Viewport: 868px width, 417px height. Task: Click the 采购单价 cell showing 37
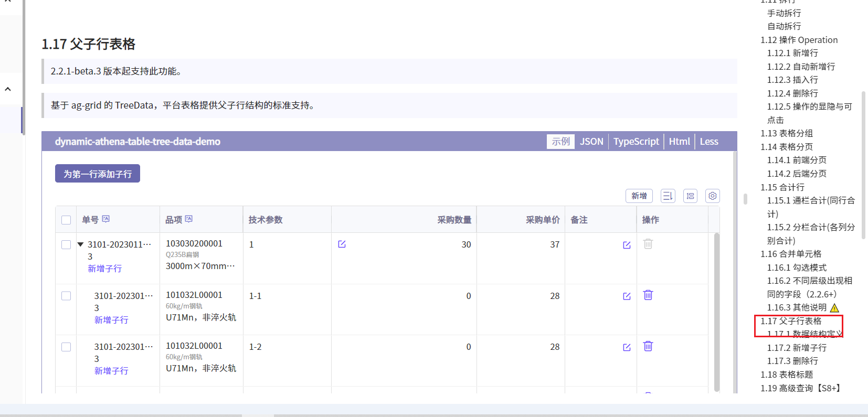click(521, 259)
